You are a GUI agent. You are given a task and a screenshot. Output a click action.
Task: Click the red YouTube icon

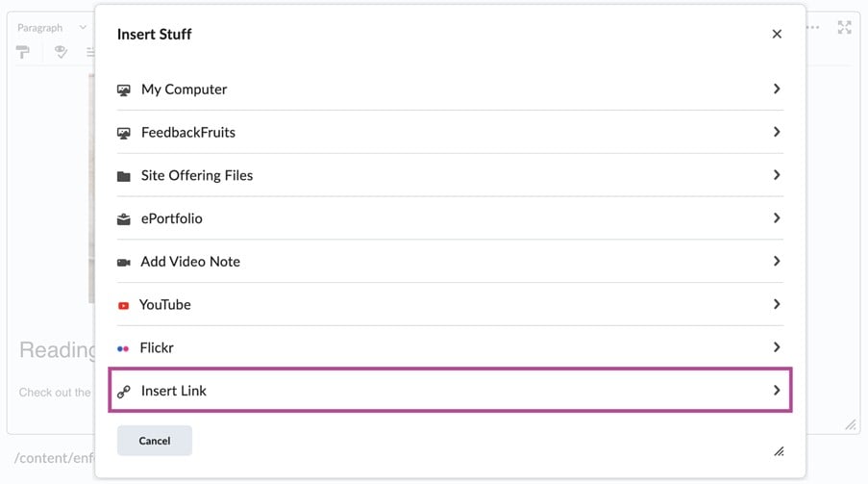(123, 305)
